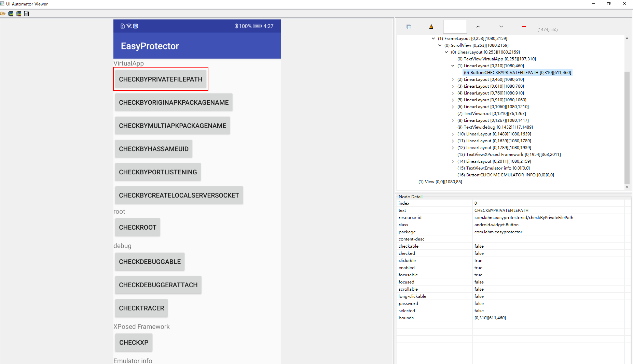Click the CHECKXP button
The height and width of the screenshot is (364, 633).
click(134, 343)
